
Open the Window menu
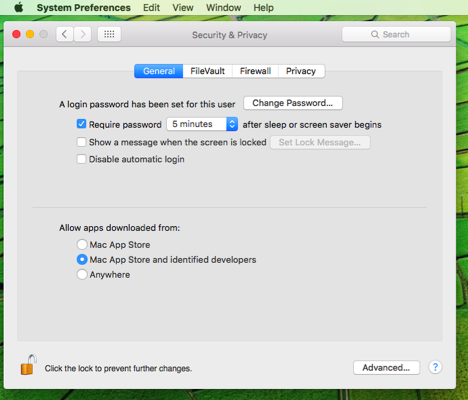coord(223,7)
